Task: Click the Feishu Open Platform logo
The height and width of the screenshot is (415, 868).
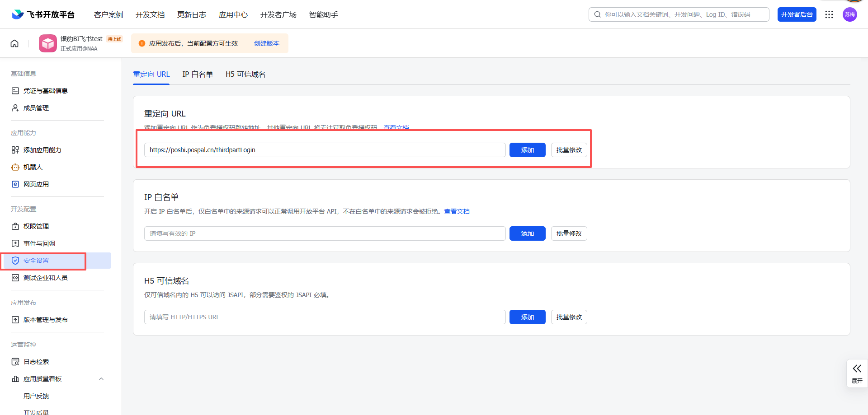Action: pyautogui.click(x=43, y=14)
